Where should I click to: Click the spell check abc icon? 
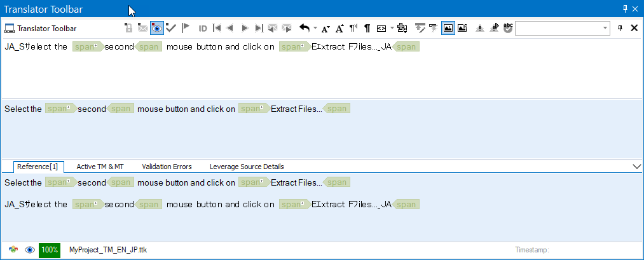click(x=508, y=28)
